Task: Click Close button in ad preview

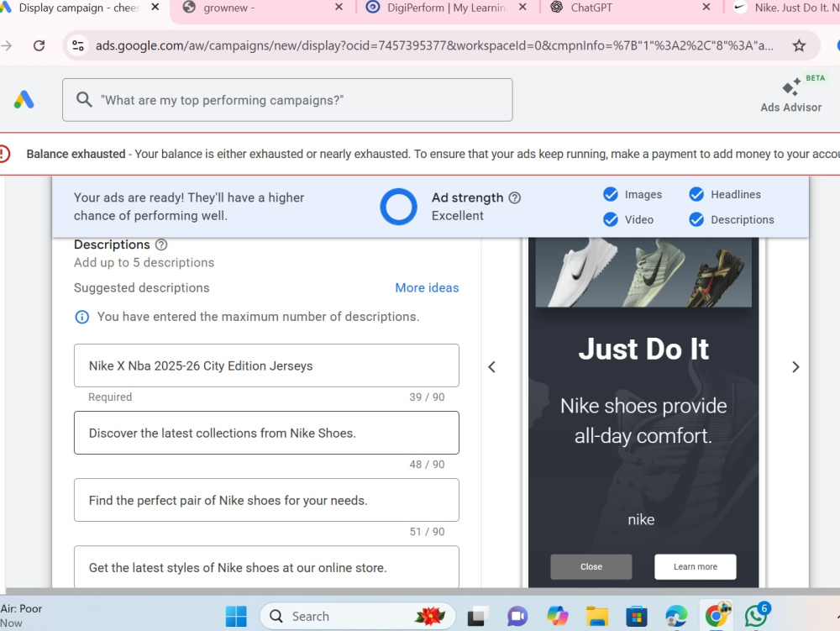Action: coord(591,566)
